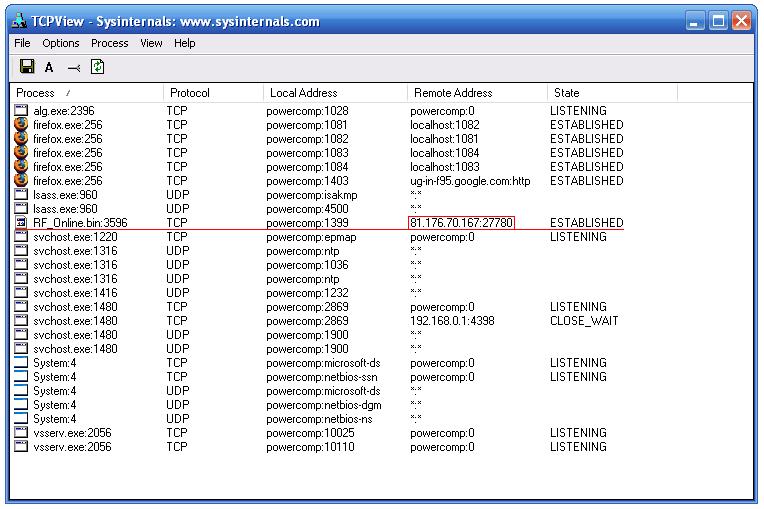The height and width of the screenshot is (509, 764).
Task: Select the svchost.exe:1220 process name
Action: tap(76, 237)
